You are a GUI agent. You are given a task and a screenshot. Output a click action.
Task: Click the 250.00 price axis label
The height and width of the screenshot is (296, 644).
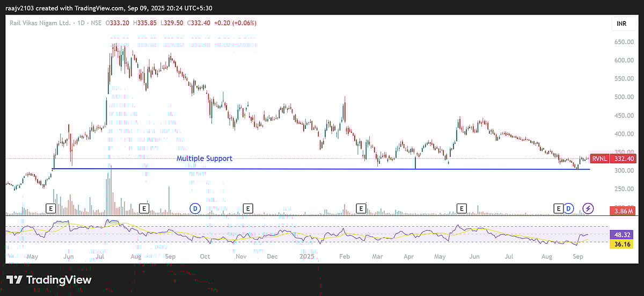click(623, 189)
